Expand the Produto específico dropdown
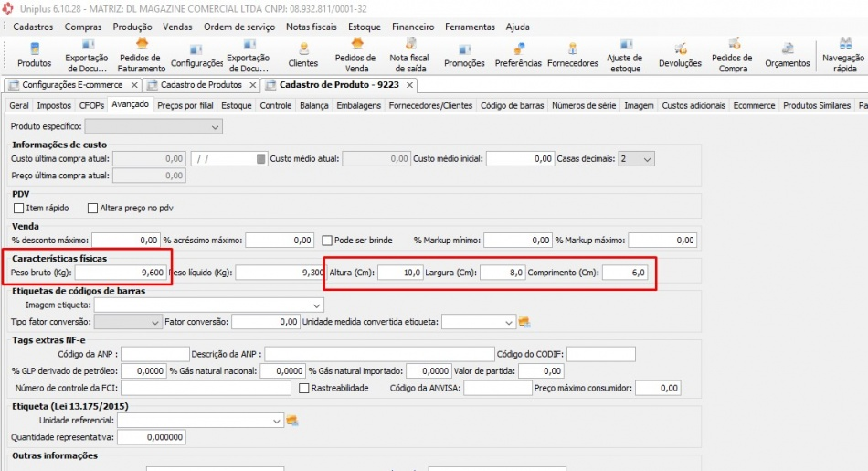 (x=153, y=126)
